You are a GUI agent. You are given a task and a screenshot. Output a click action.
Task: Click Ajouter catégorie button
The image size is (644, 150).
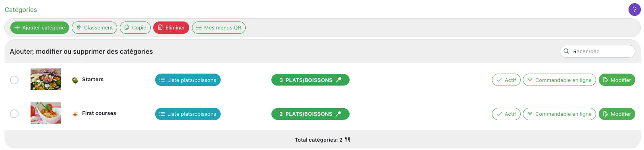click(40, 27)
